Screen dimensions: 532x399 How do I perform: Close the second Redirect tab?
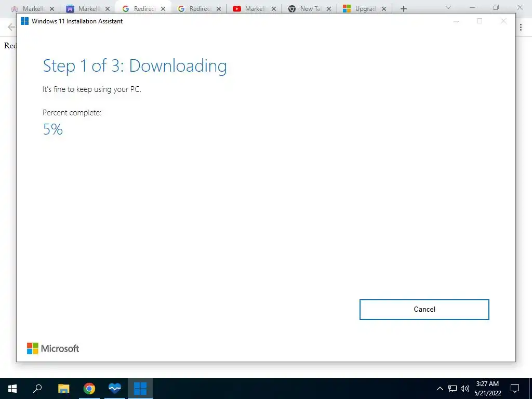pyautogui.click(x=219, y=9)
